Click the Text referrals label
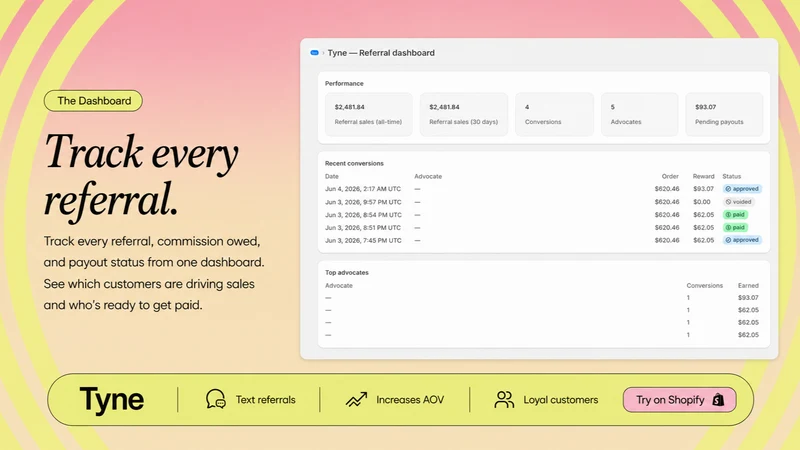The height and width of the screenshot is (450, 800). (x=265, y=399)
